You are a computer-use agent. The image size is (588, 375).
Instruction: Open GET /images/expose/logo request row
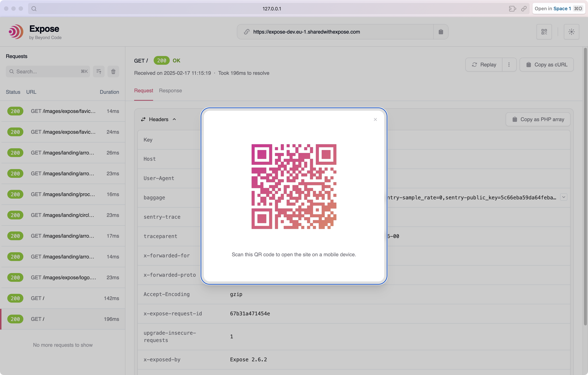pyautogui.click(x=63, y=277)
